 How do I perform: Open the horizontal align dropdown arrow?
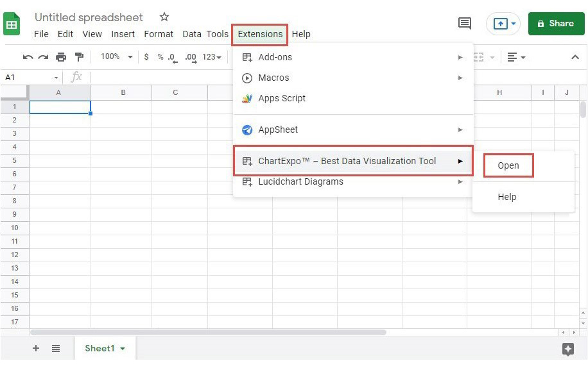523,58
